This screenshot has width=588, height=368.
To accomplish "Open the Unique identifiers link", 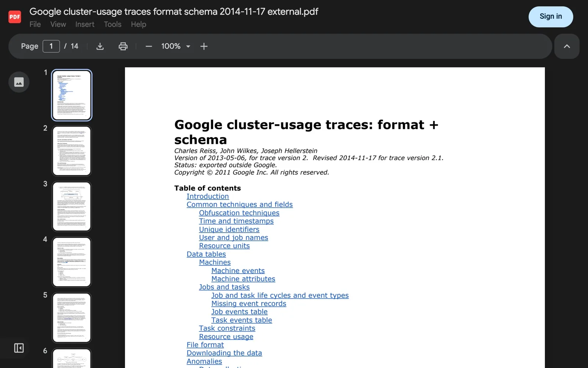I will [229, 230].
